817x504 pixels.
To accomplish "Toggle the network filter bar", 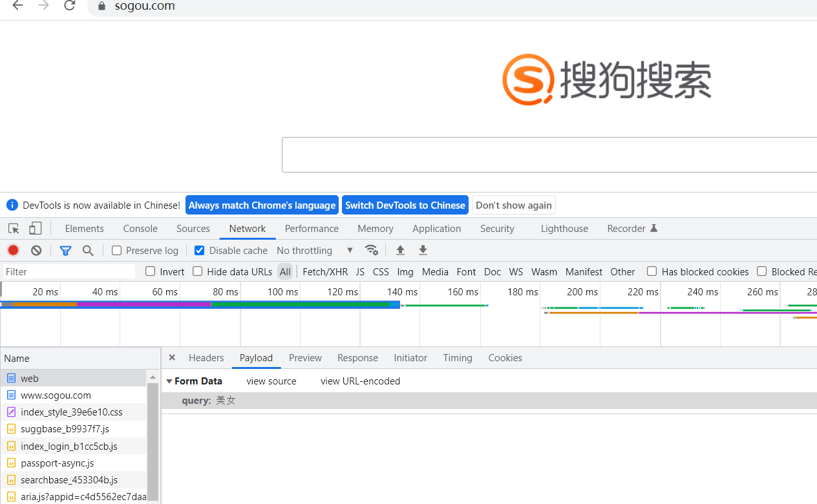I will (65, 251).
